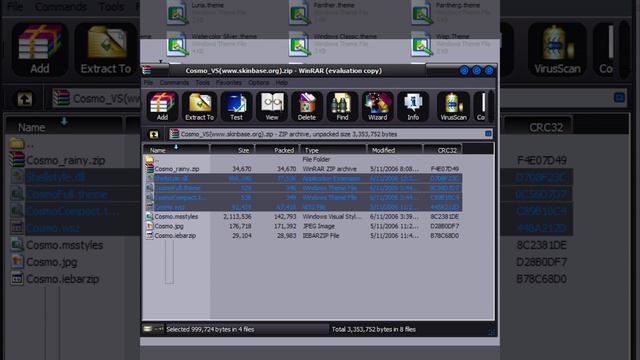The width and height of the screenshot is (640, 360).
Task: Select large Cosmo.iebarzip in background window
Action: [x=62, y=279]
